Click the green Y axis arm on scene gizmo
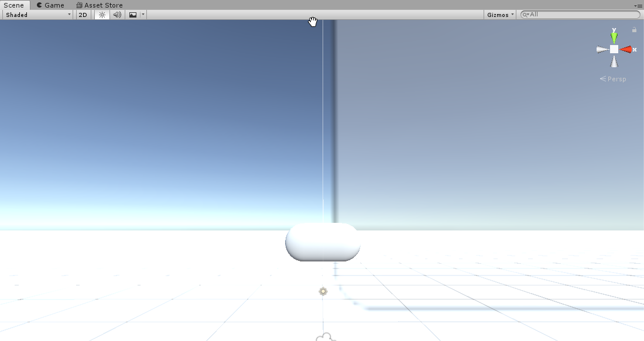This screenshot has height=341, width=644. click(x=614, y=36)
